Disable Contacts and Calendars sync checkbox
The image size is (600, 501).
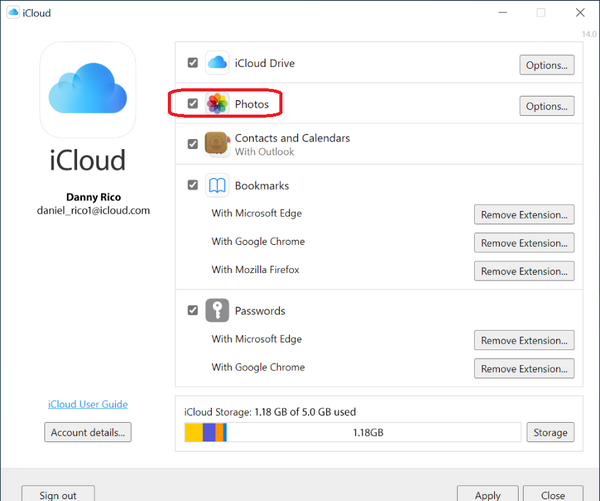click(x=193, y=144)
